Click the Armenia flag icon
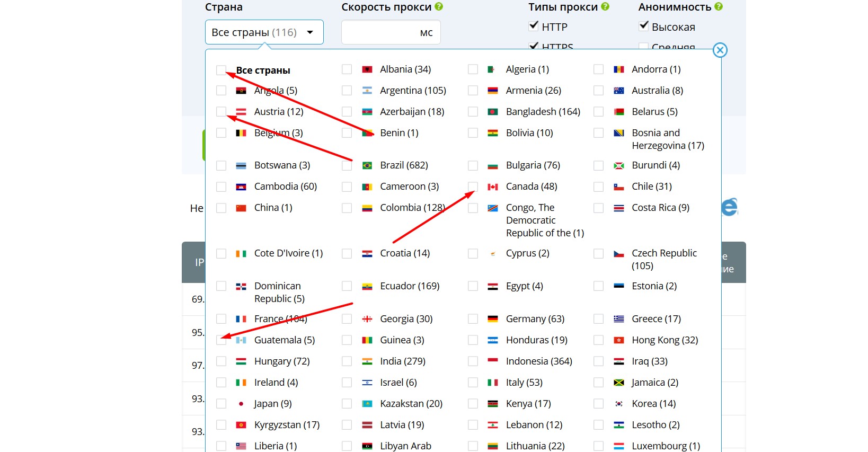The image size is (868, 452). pos(493,91)
